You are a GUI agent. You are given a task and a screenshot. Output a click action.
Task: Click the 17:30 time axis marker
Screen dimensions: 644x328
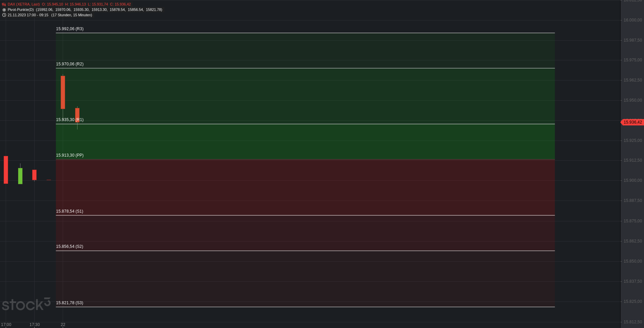tap(35, 325)
